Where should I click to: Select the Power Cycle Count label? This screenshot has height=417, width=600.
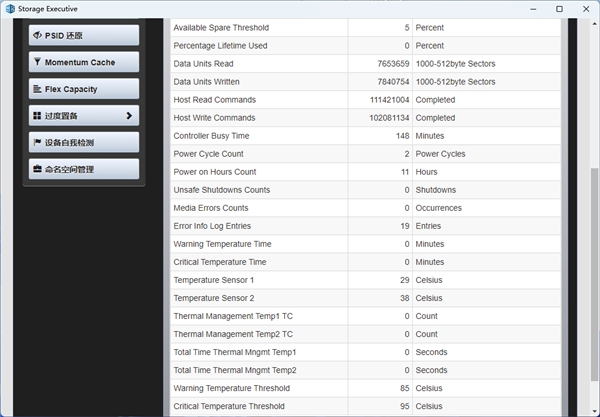(x=209, y=153)
